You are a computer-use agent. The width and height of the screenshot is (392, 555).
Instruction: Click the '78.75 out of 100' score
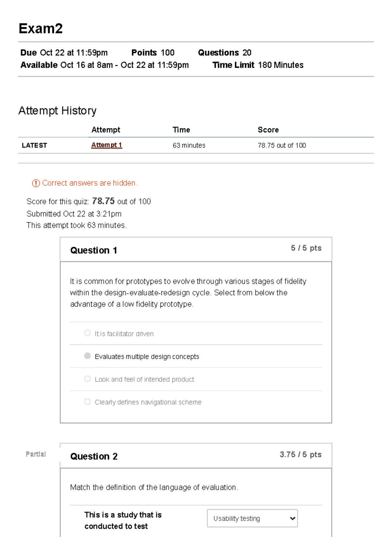pos(282,145)
